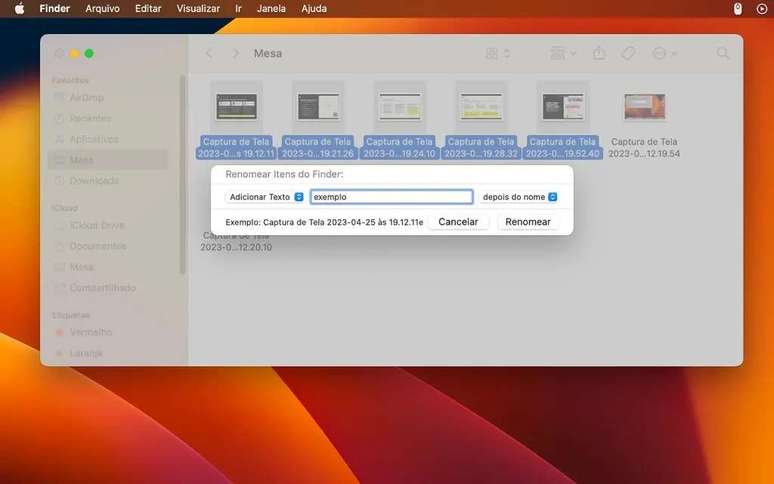The width and height of the screenshot is (774, 484).
Task: Select thumbnail of screenshot ending 19.28.32
Action: [x=481, y=107]
